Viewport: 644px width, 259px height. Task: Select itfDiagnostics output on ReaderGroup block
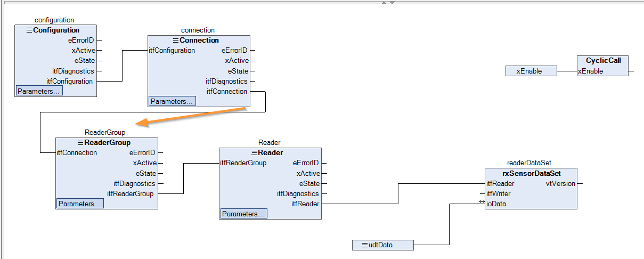[135, 183]
